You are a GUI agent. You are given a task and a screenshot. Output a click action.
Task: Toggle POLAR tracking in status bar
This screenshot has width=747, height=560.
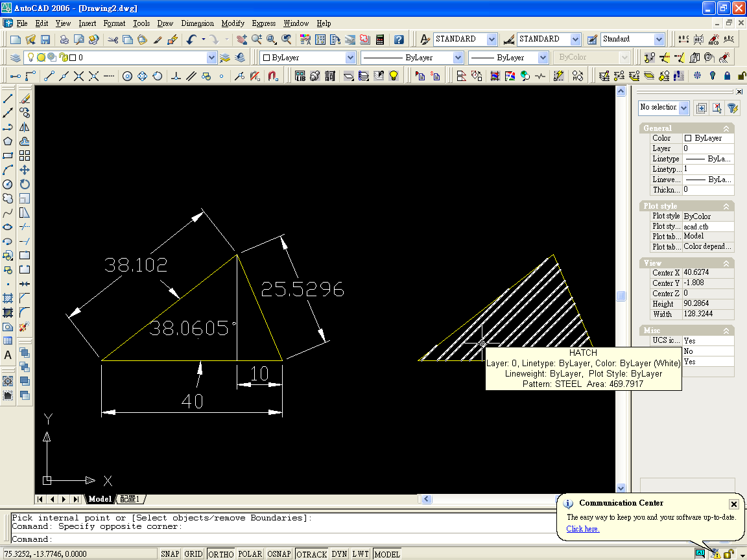(x=250, y=554)
